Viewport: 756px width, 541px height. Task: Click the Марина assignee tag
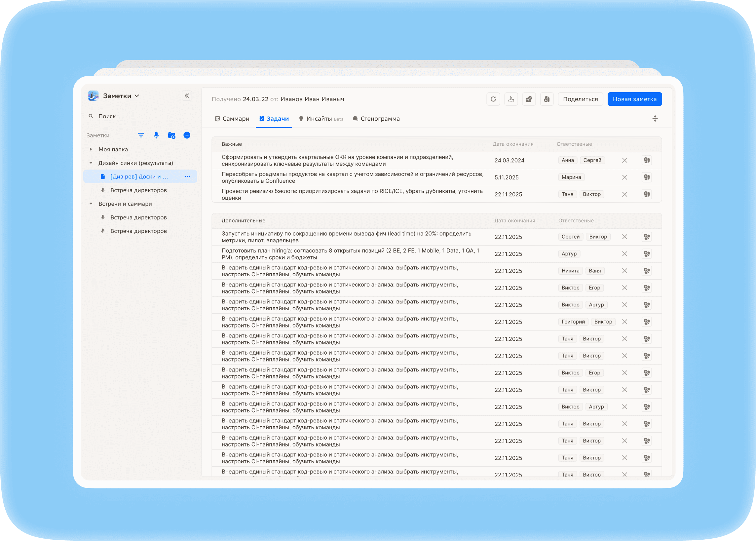[571, 177]
